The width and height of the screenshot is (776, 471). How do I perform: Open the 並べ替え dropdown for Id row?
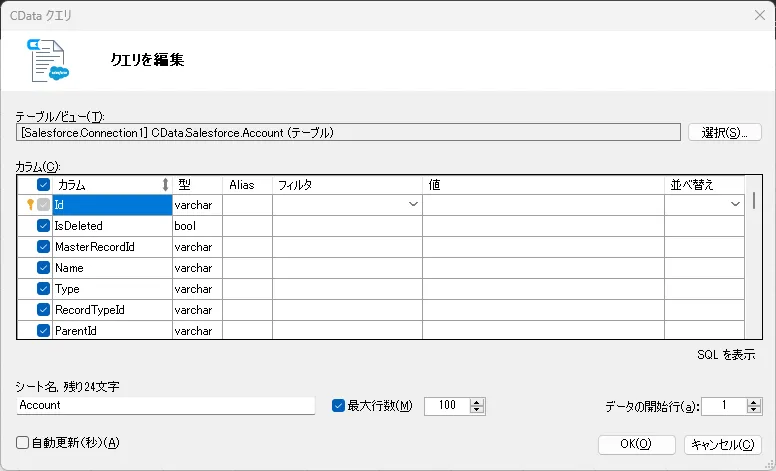click(735, 205)
